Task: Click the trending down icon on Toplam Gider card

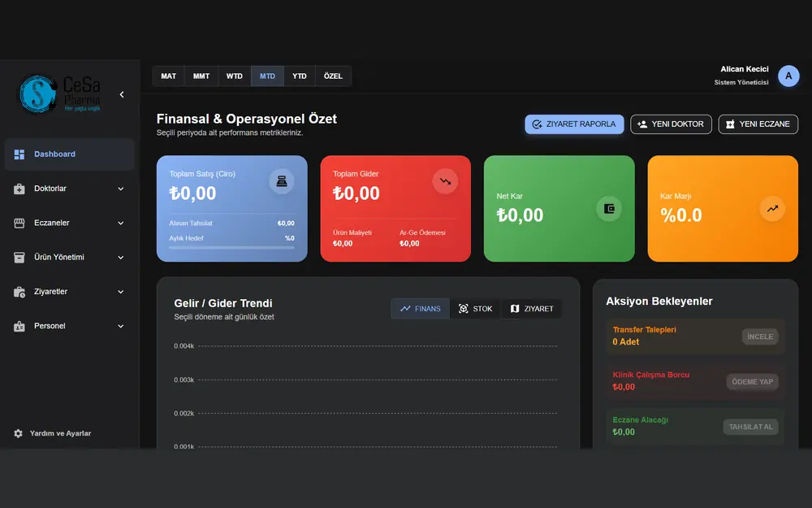Action: (x=445, y=181)
